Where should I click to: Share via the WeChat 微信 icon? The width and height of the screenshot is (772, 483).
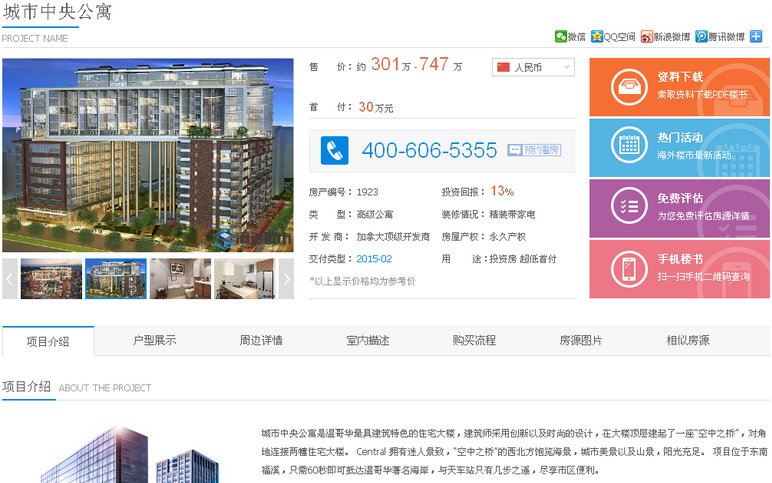pos(561,36)
